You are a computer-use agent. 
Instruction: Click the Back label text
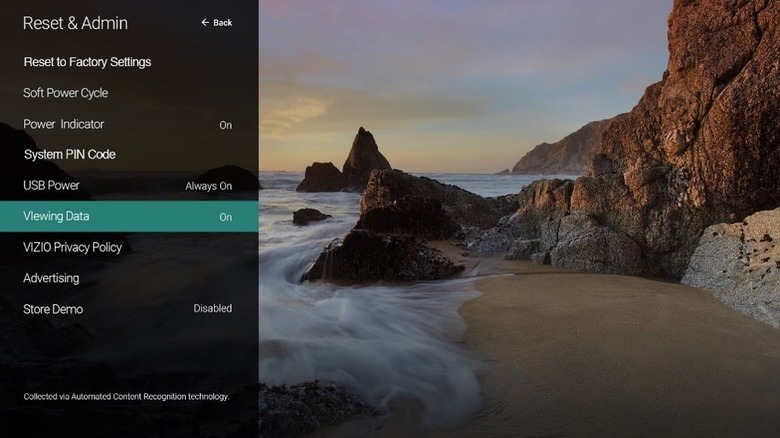click(x=222, y=22)
